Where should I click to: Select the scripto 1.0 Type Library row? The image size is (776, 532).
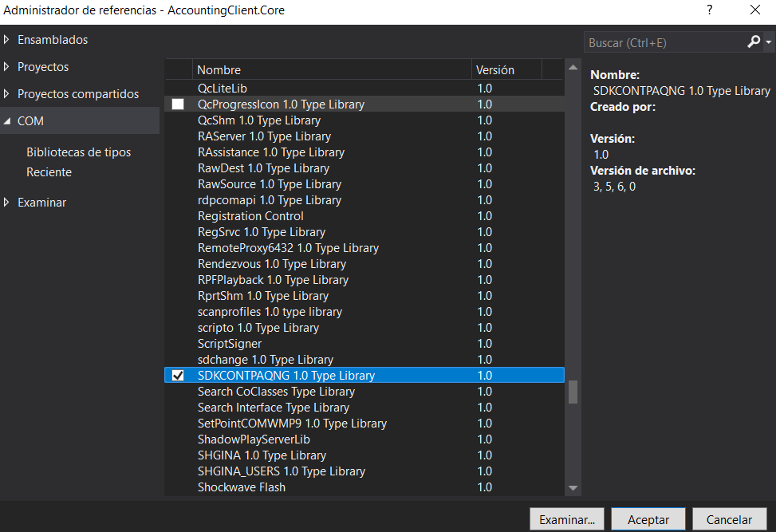[x=364, y=328]
